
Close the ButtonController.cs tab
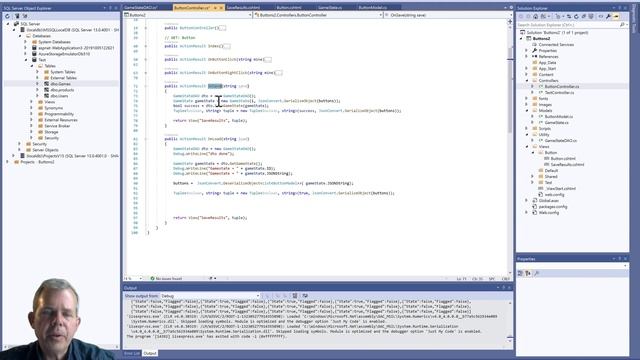pyautogui.click(x=222, y=7)
